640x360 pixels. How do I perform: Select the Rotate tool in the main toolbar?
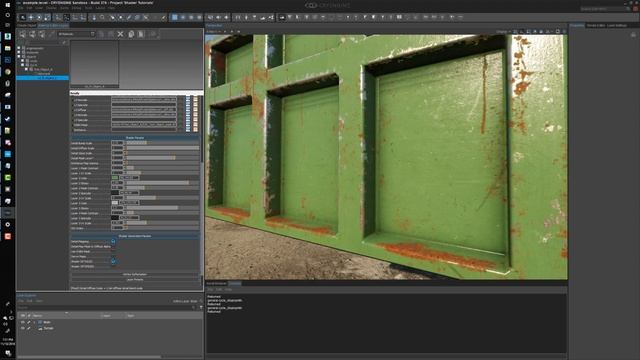(x=39, y=17)
